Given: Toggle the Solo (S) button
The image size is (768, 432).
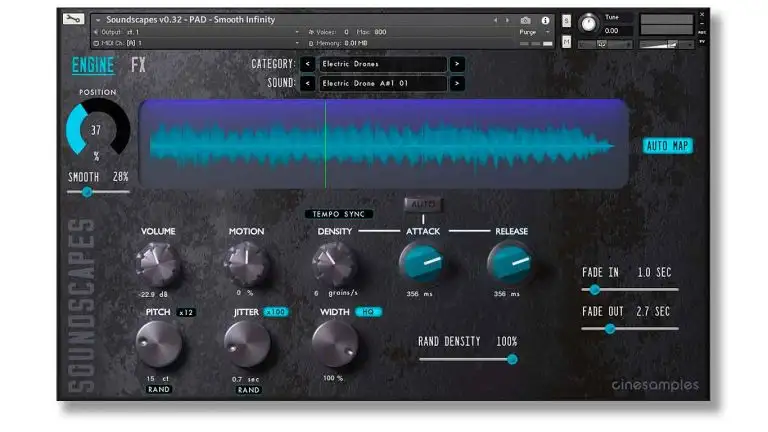Looking at the screenshot, I should click(566, 21).
